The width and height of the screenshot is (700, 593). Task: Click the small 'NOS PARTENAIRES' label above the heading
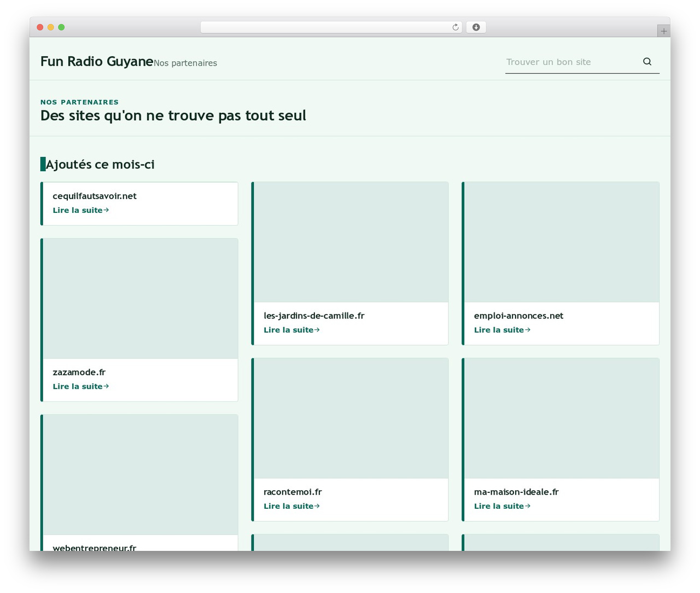[79, 102]
